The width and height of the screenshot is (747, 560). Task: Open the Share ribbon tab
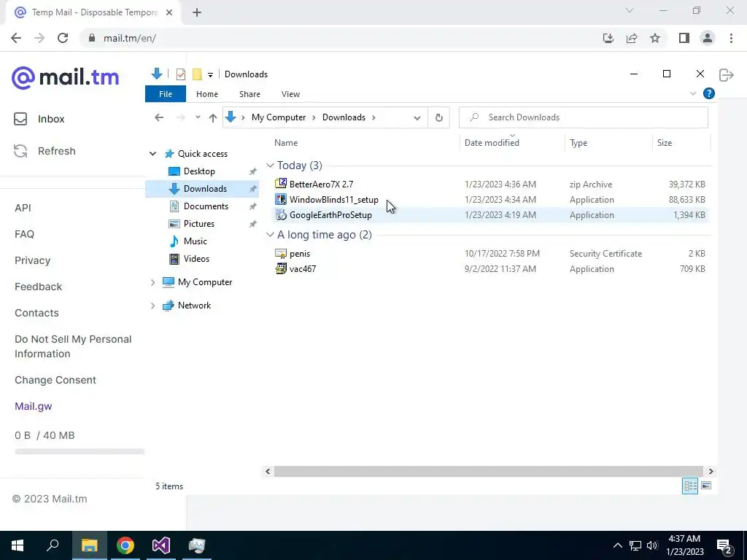(x=249, y=94)
